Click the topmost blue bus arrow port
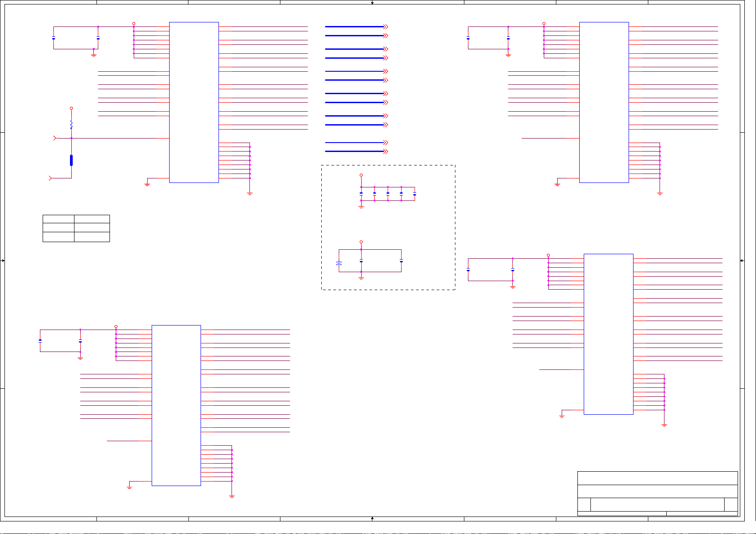756x534 pixels. tap(386, 27)
